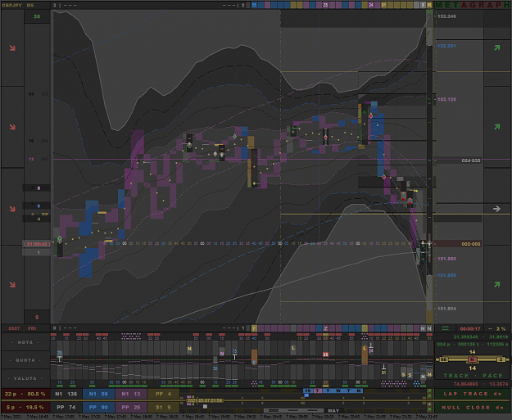Toggle the blue 55 square in the top strip
This screenshot has width=512, height=420.
click(x=254, y=5)
